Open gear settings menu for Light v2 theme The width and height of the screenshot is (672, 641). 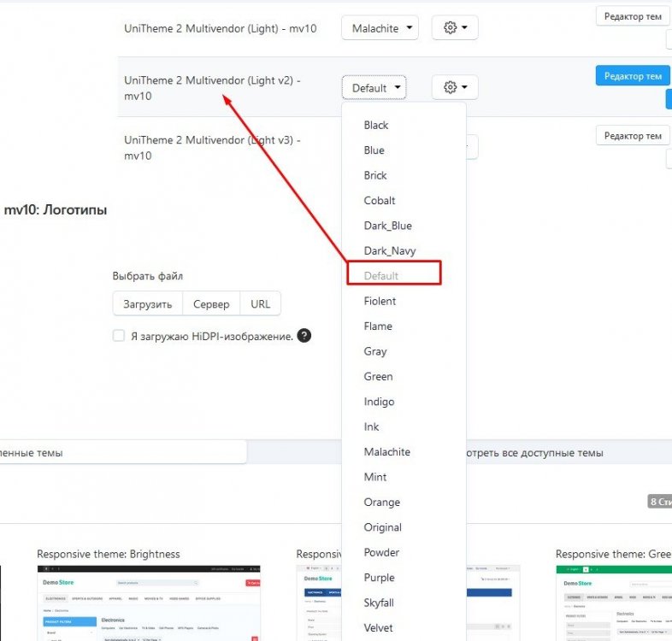click(454, 87)
